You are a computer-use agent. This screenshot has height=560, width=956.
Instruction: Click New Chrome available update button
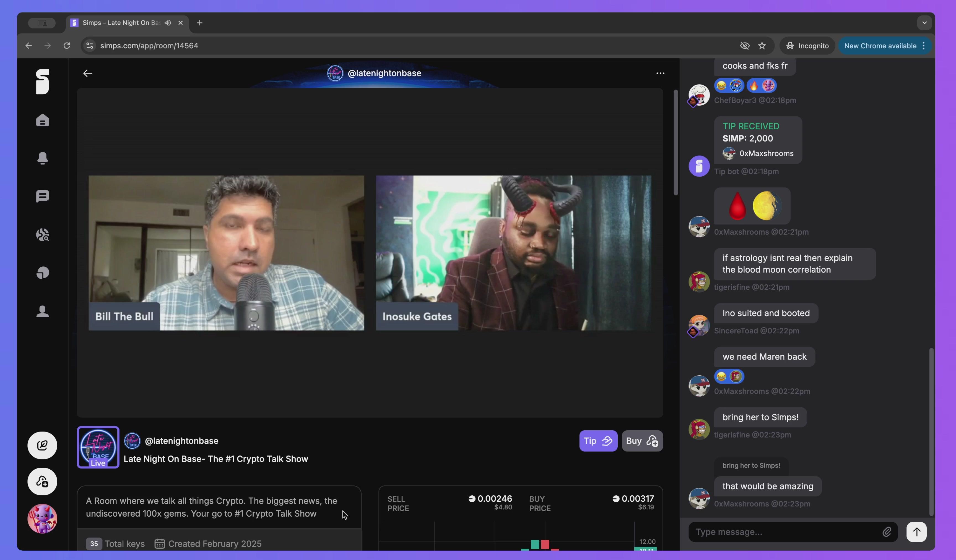pyautogui.click(x=880, y=46)
